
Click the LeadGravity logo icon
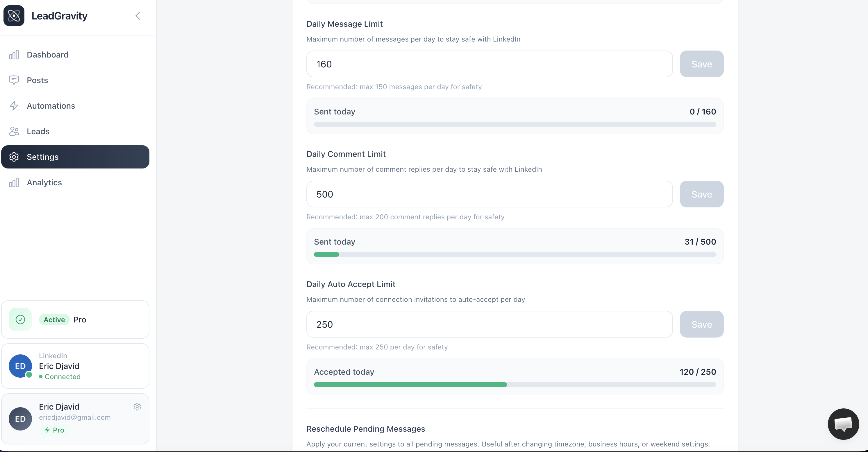coord(14,15)
